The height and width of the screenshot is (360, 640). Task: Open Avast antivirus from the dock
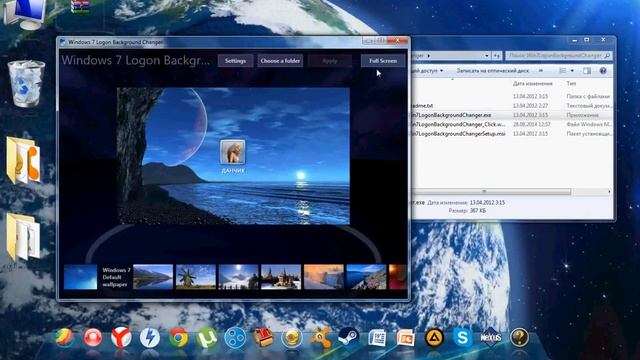(x=320, y=338)
